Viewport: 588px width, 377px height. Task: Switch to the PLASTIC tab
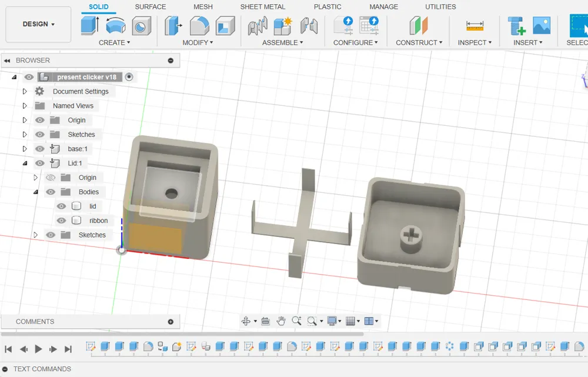328,6
